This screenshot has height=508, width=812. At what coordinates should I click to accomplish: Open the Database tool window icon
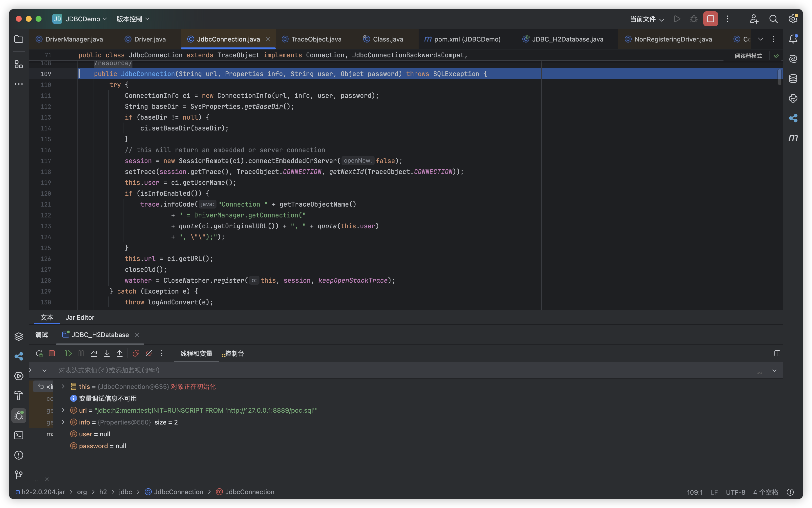pyautogui.click(x=793, y=79)
